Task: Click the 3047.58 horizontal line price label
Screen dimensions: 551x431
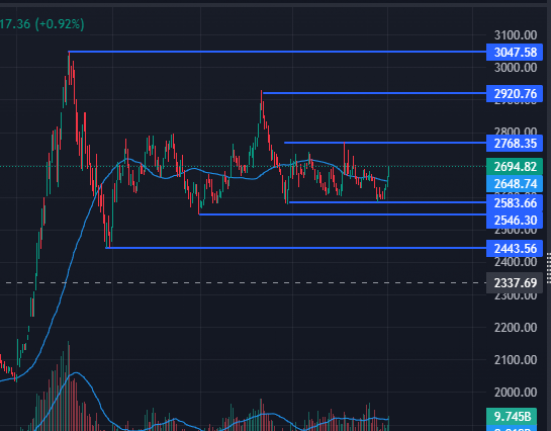Action: click(514, 52)
